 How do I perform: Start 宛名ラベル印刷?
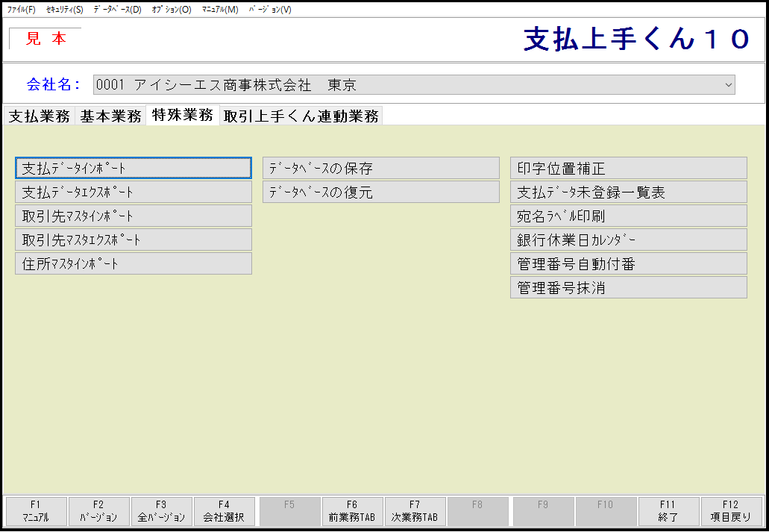pyautogui.click(x=629, y=216)
